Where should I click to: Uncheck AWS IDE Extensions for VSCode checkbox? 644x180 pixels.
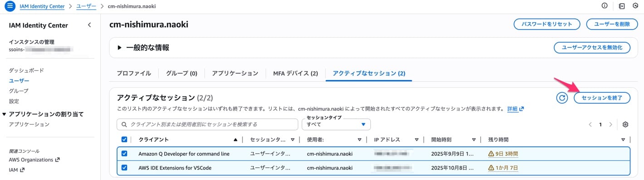click(124, 168)
